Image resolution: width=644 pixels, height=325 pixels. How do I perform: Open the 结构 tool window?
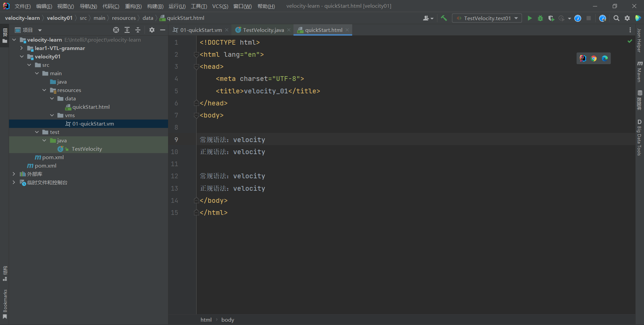[x=5, y=273]
